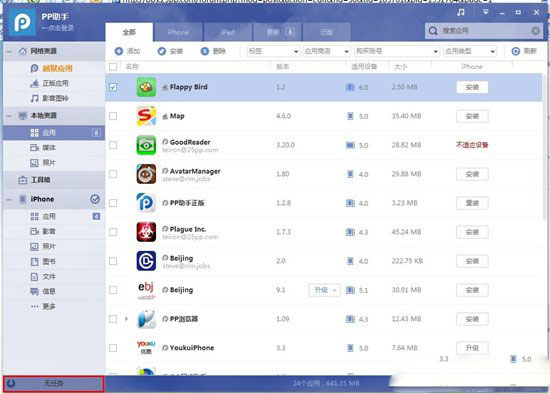Click the YoukuiPhone app icon

[146, 348]
